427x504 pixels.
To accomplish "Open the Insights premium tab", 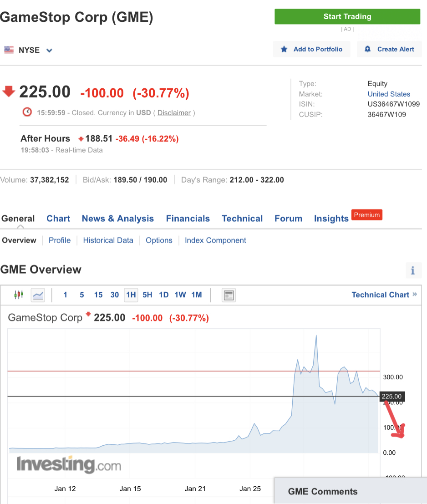I will [x=331, y=219].
